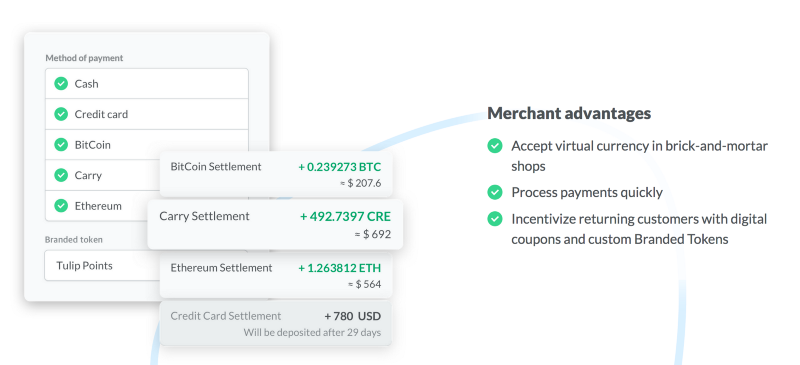Toggle the Cash payment checkmark
This screenshot has height=365, width=800.
(61, 83)
